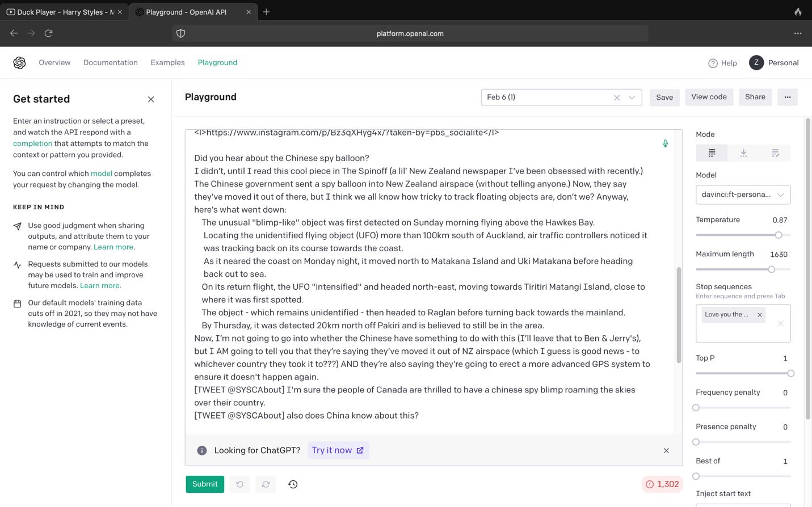Switch to Playground - OpenAI API tab
The height and width of the screenshot is (507, 812).
coord(192,12)
